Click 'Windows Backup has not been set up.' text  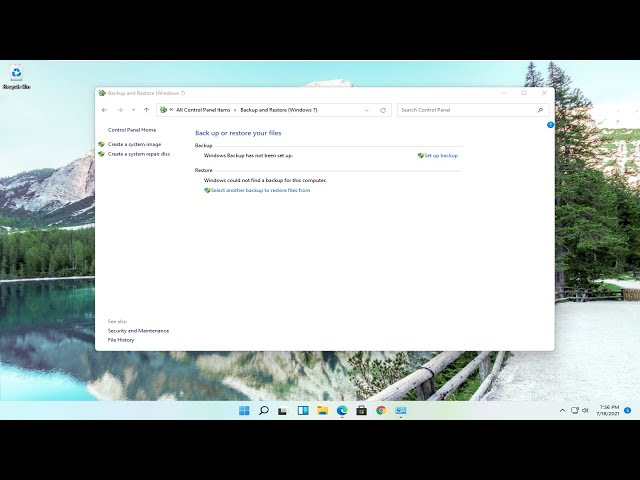tap(248, 156)
